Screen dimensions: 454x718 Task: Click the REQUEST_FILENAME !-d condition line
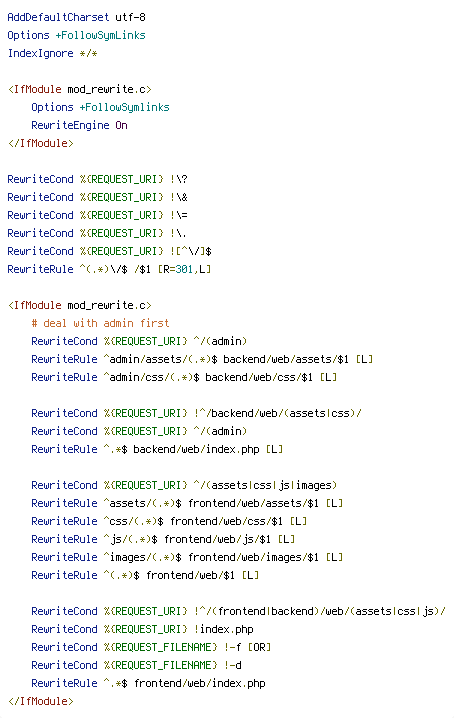point(137,665)
